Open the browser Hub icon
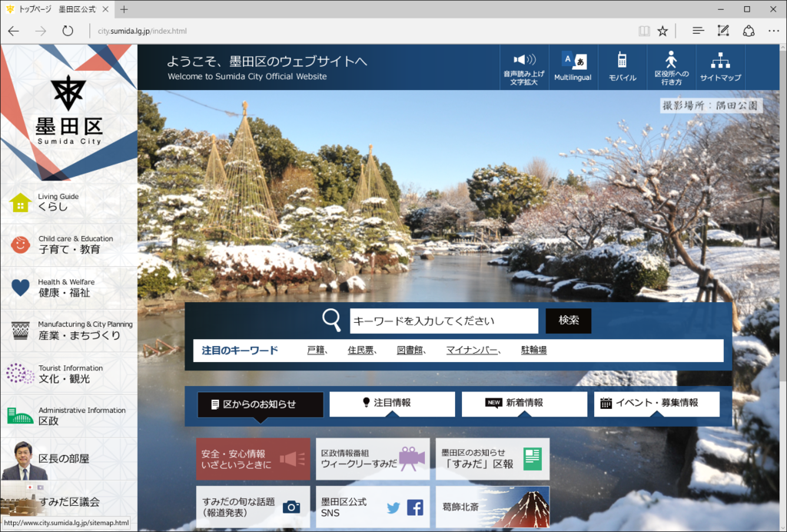787x532 pixels. point(698,31)
